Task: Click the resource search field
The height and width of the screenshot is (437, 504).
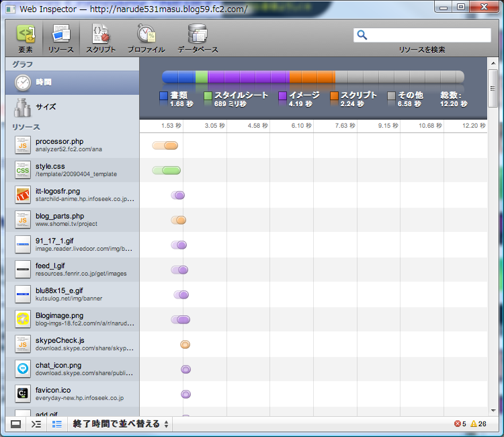Action: (x=422, y=35)
